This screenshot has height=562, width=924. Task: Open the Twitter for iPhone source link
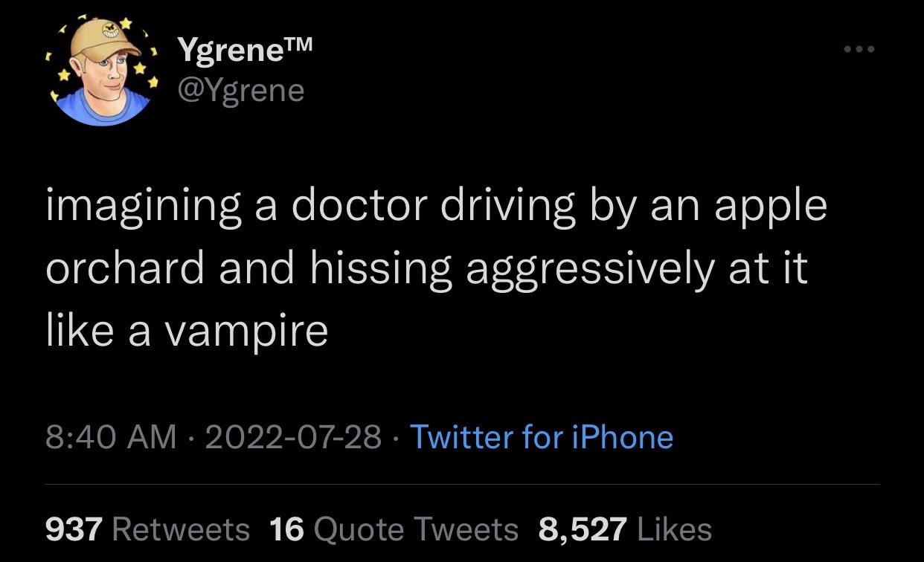pyautogui.click(x=543, y=438)
